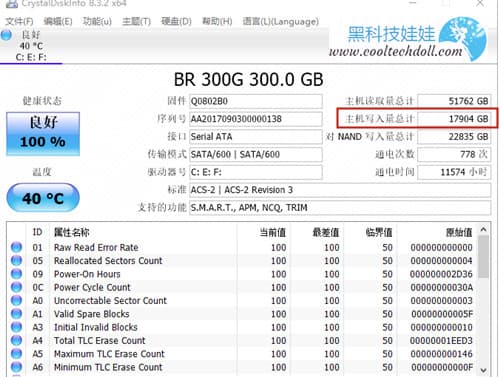Click raw value 00000000030A
Image resolution: width=500 pixels, height=377 pixels.
pos(441,287)
